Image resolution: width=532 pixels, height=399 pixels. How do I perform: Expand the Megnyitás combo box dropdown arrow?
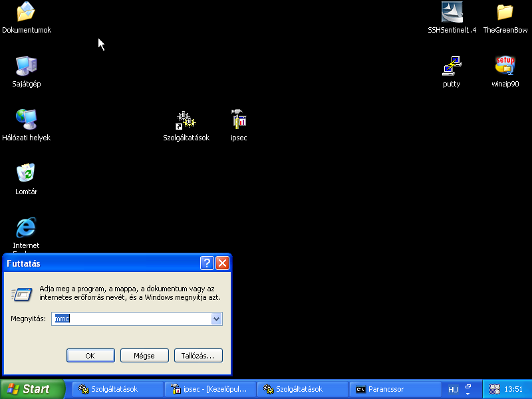pos(217,319)
